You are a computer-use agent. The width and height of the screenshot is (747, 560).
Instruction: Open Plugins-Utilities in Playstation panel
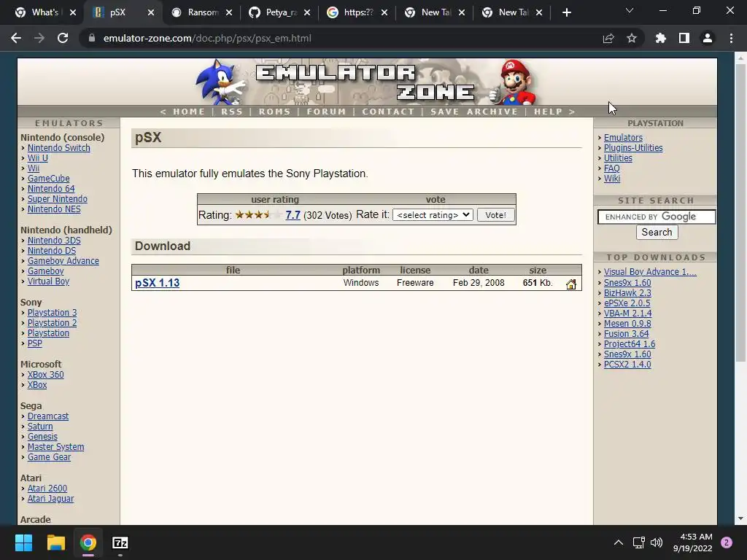[633, 147]
